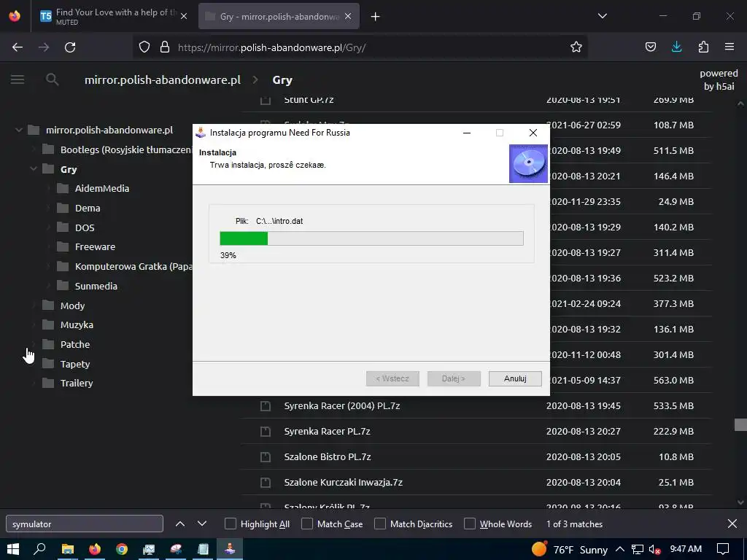
Task: Select checkbox for Stunt GP.7z row
Action: click(266, 100)
